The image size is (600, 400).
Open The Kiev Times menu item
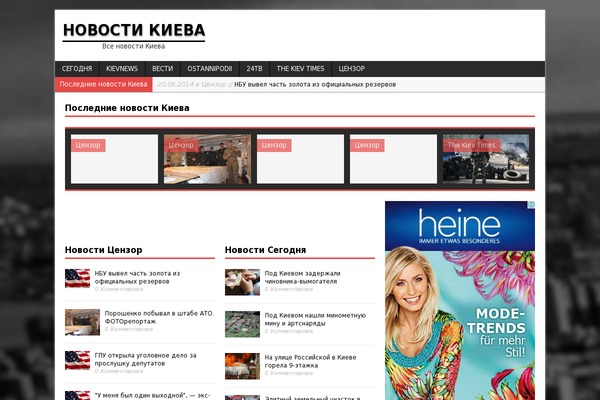pyautogui.click(x=300, y=69)
